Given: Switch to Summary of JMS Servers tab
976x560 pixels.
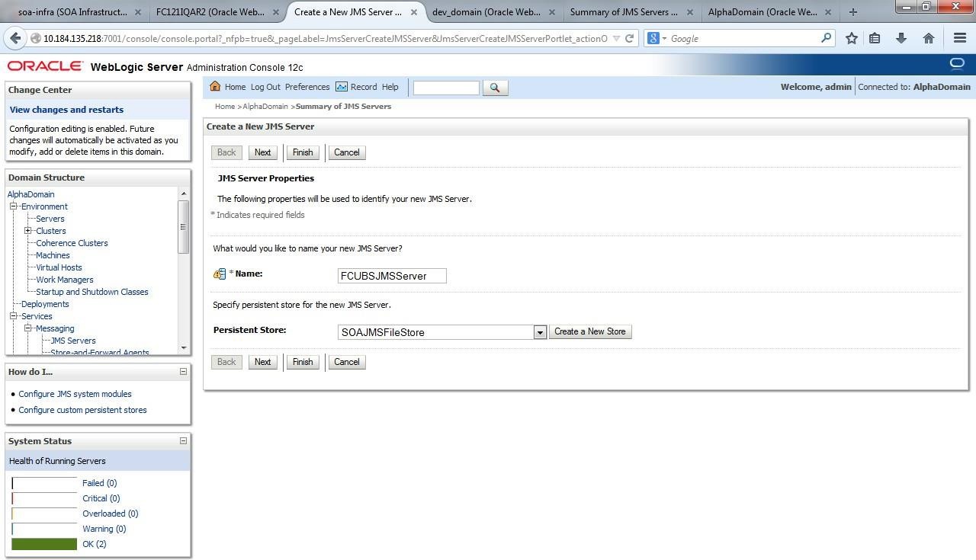Looking at the screenshot, I should 632,12.
